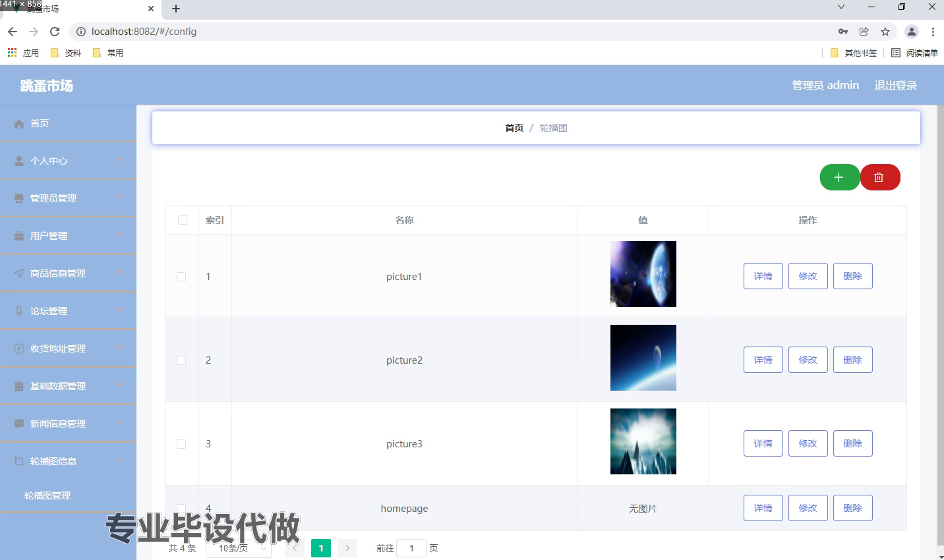Open the 资料 bookmarks folder
The width and height of the screenshot is (944, 560).
66,53
